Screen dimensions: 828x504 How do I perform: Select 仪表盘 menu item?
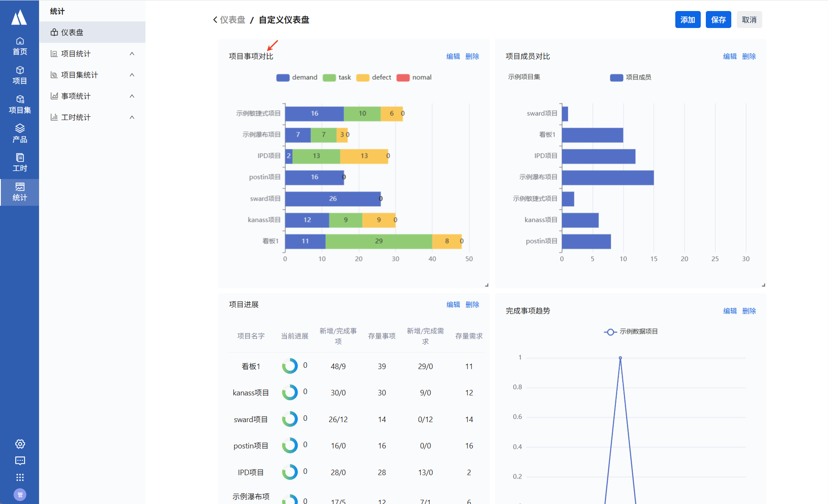[x=72, y=32]
